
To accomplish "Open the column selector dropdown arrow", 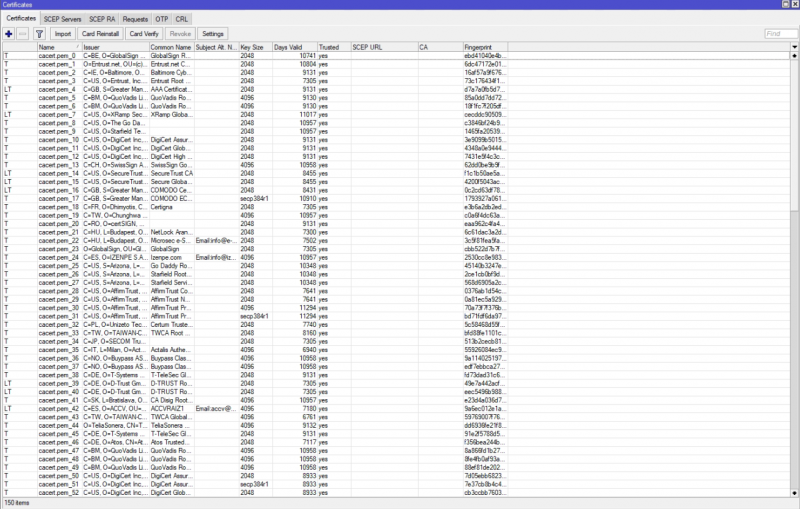I will point(793,46).
